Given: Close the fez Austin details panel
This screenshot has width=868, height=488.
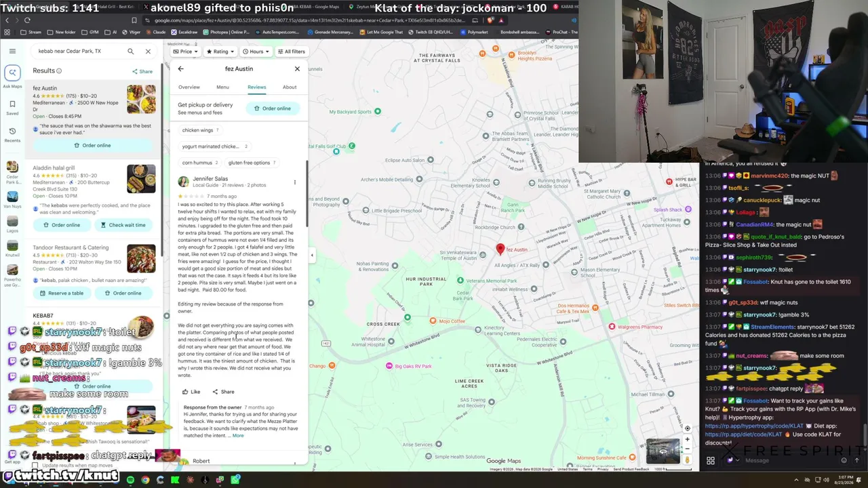Looking at the screenshot, I should (297, 68).
